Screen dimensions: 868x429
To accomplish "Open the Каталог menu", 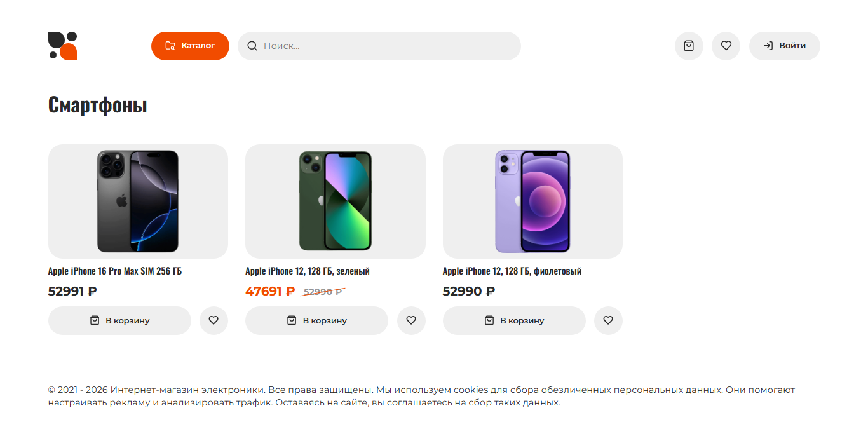I will coord(190,46).
